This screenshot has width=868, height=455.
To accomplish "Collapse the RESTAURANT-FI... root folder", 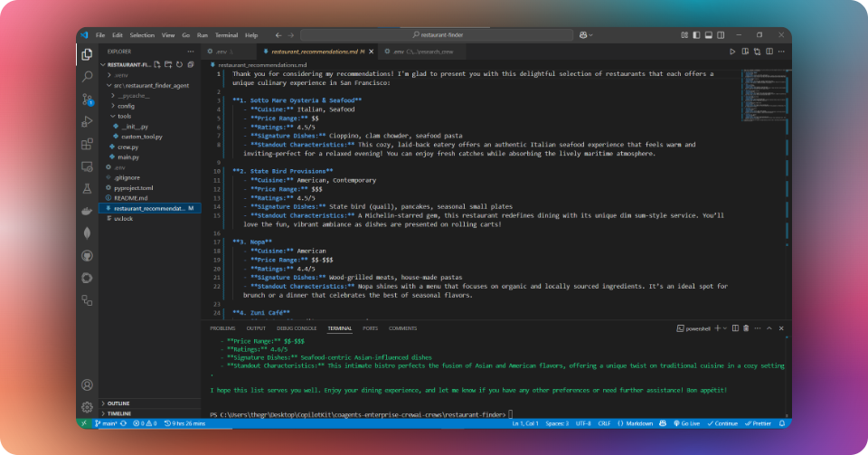I will 126,65.
